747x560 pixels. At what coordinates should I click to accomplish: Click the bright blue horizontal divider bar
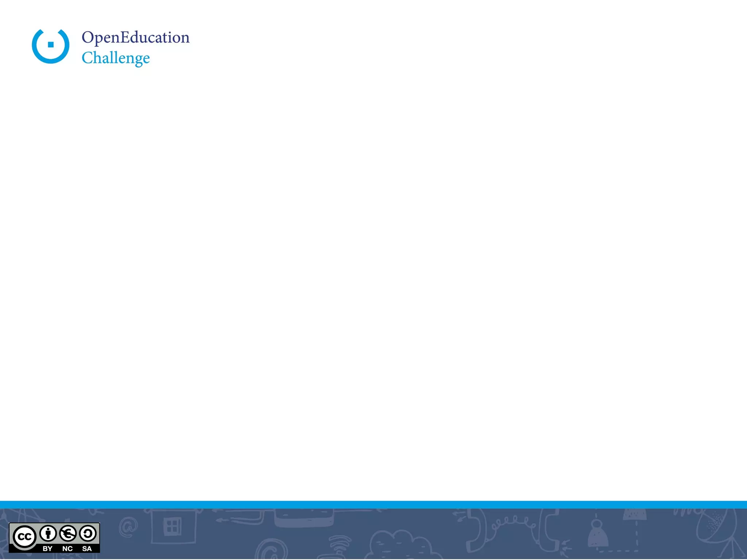click(x=373, y=505)
